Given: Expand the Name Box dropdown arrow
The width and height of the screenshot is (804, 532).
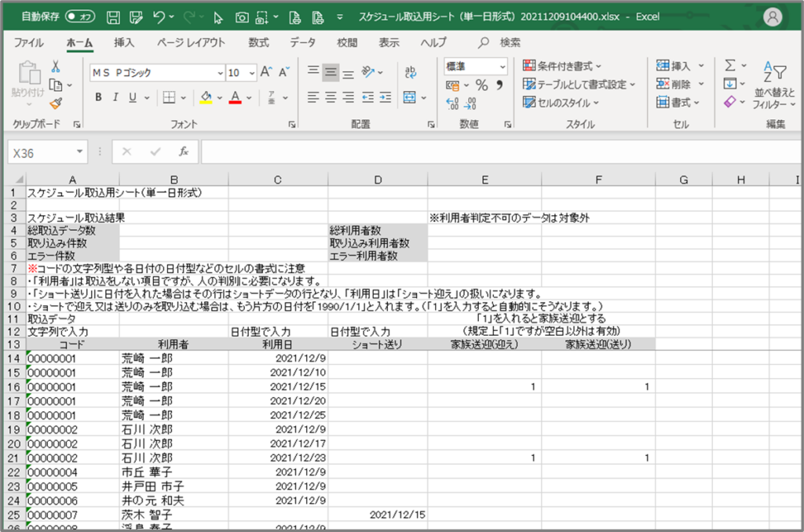Looking at the screenshot, I should pyautogui.click(x=79, y=151).
